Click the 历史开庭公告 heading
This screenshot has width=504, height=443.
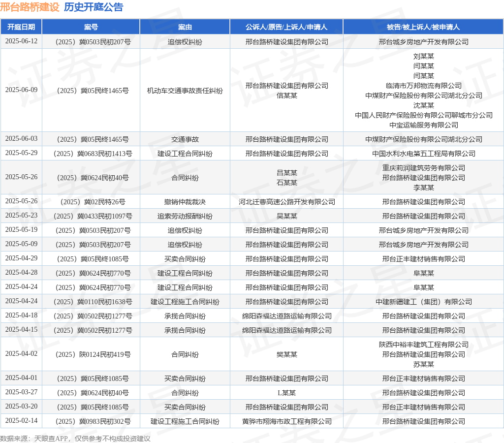pyautogui.click(x=94, y=7)
